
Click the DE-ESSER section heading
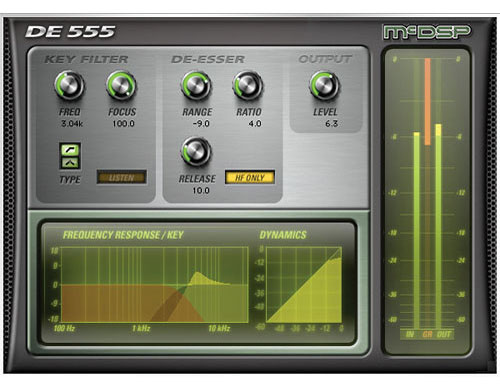(x=208, y=59)
